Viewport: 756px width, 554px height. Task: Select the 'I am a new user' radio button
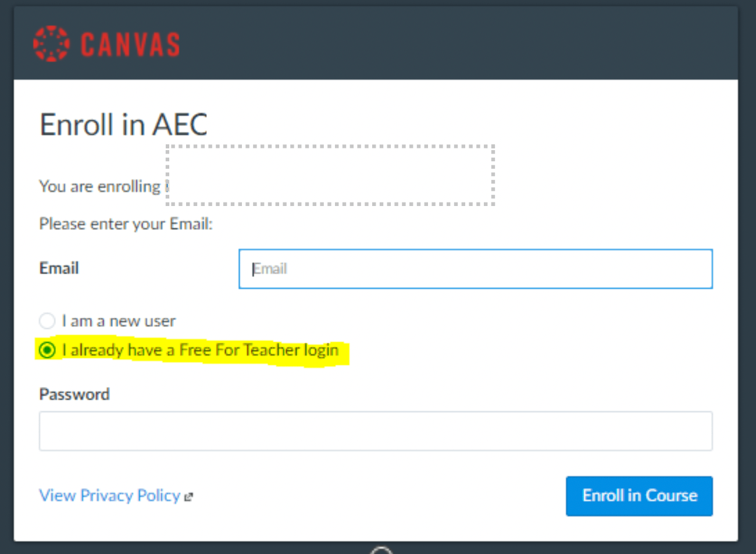(47, 321)
